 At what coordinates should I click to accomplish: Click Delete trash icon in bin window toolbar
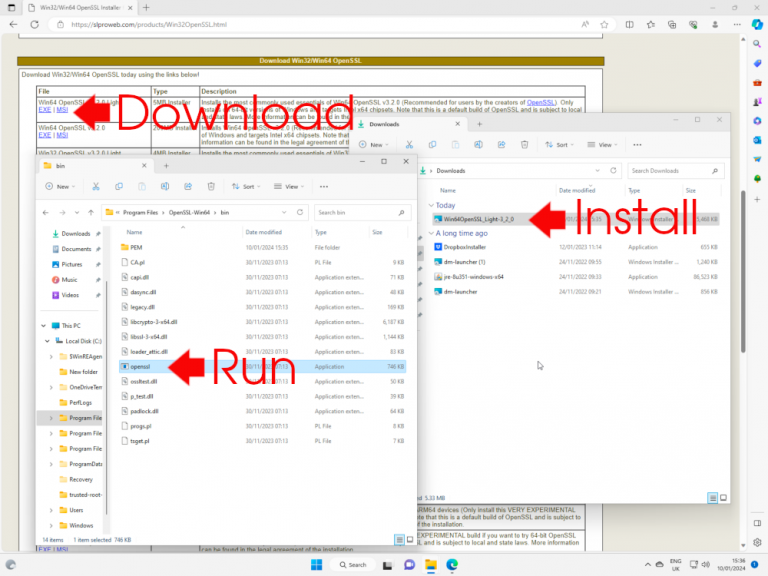tap(211, 187)
